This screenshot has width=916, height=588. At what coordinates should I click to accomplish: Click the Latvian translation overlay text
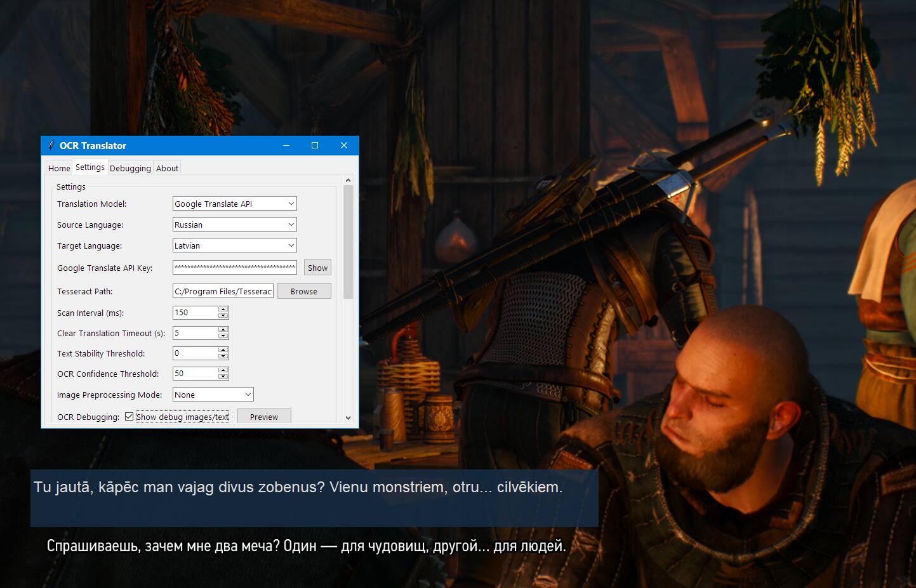pyautogui.click(x=298, y=487)
